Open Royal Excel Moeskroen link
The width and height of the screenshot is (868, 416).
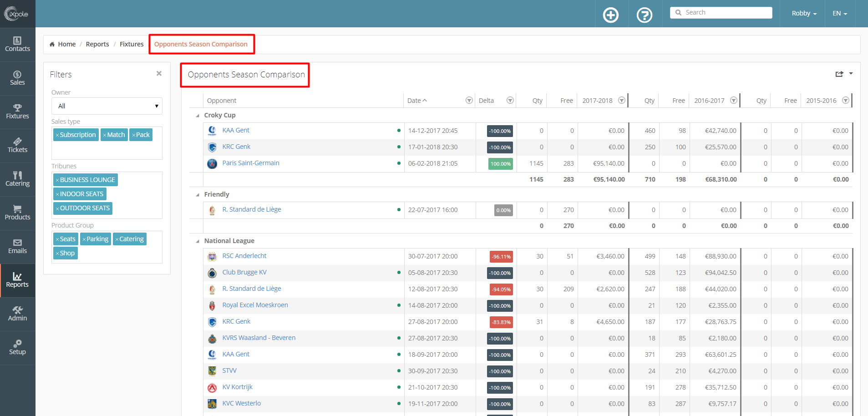click(255, 305)
